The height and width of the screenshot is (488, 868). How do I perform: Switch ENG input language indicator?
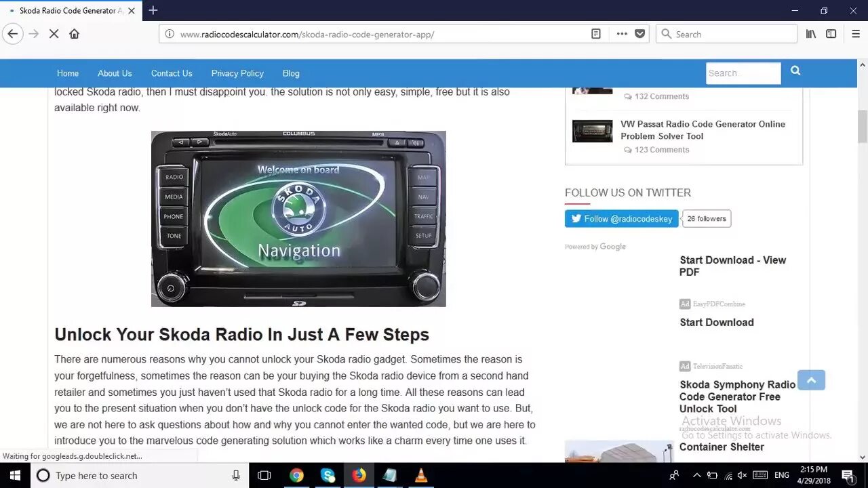(x=781, y=475)
